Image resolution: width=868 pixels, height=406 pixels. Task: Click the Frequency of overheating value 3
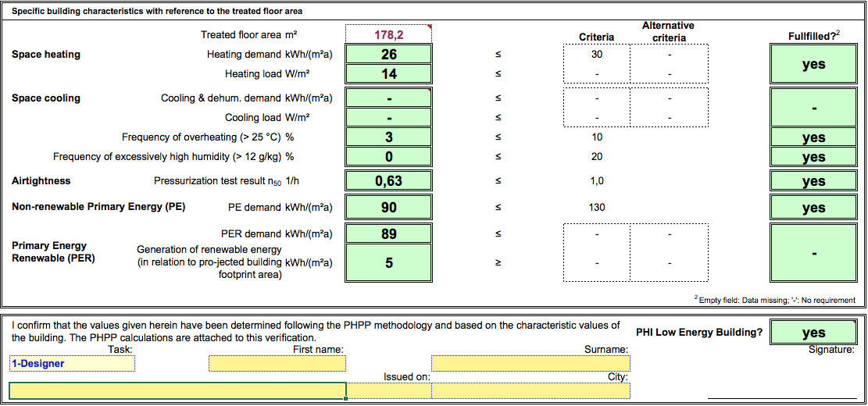[388, 137]
